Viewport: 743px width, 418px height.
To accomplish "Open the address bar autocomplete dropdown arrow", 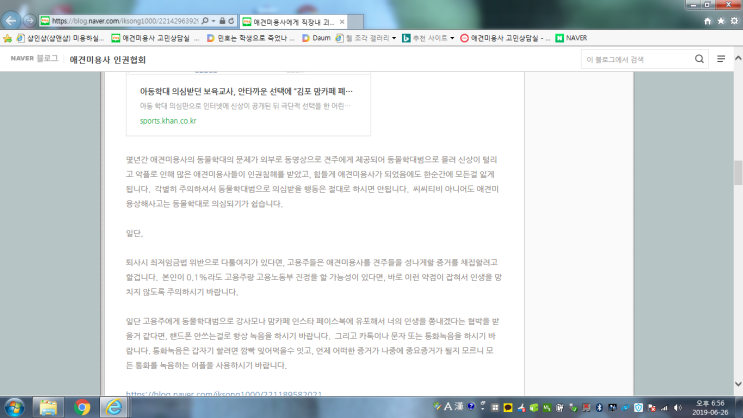I will (x=213, y=21).
